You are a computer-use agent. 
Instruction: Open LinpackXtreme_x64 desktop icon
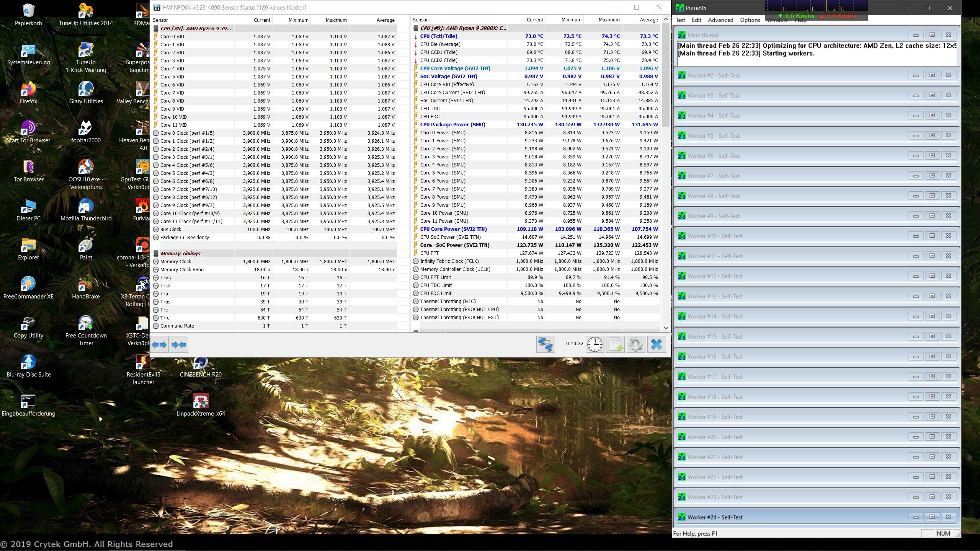coord(201,405)
